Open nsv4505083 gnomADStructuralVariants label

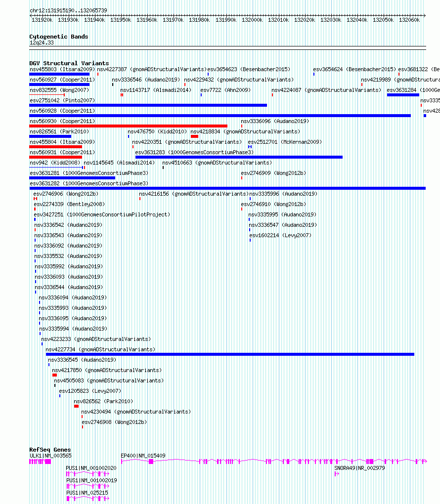click(x=109, y=380)
